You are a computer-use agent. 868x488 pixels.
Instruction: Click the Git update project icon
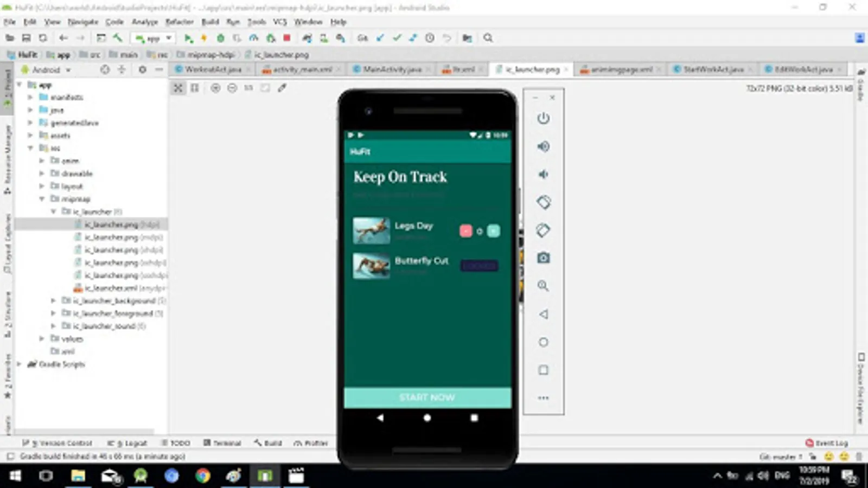pos(380,38)
